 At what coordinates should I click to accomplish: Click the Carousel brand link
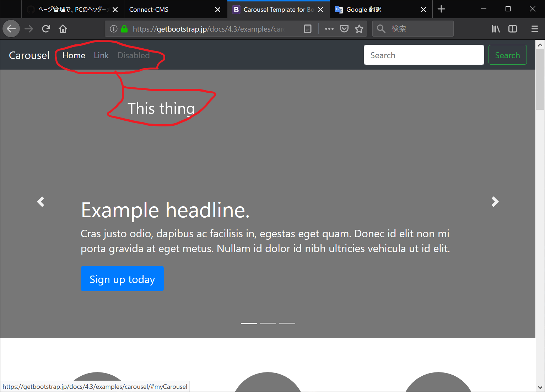pos(29,55)
